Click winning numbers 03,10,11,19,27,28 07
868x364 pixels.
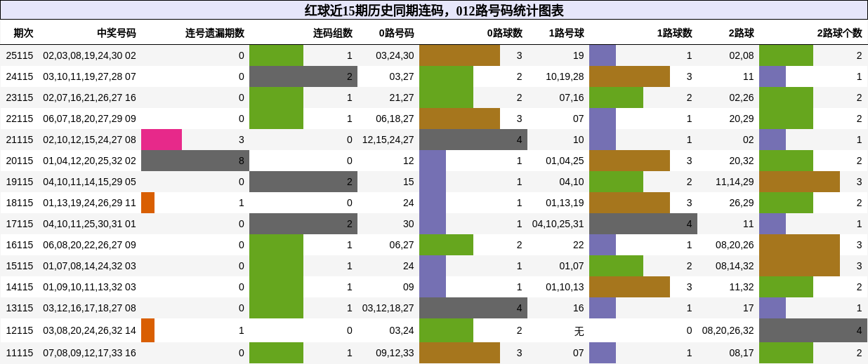[89, 76]
